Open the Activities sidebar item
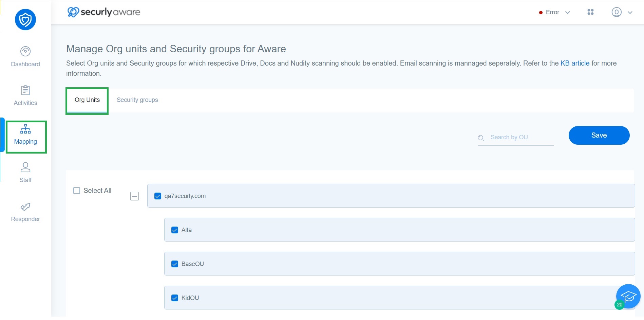This screenshot has height=320, width=644. (x=25, y=95)
